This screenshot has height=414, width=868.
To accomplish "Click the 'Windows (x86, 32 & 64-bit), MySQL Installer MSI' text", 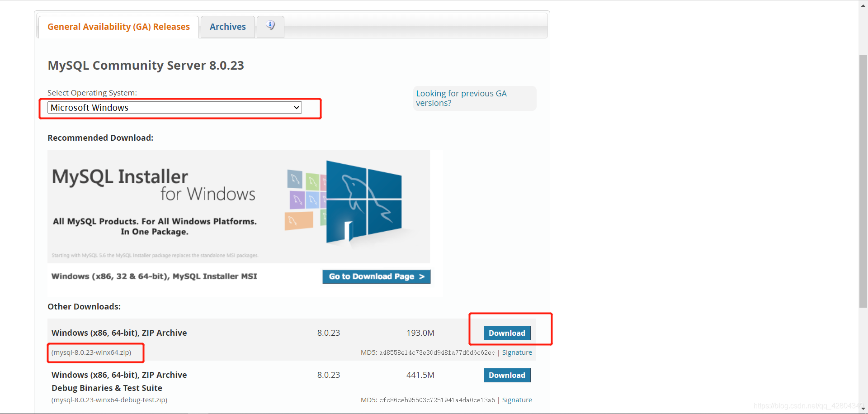I will tap(154, 276).
